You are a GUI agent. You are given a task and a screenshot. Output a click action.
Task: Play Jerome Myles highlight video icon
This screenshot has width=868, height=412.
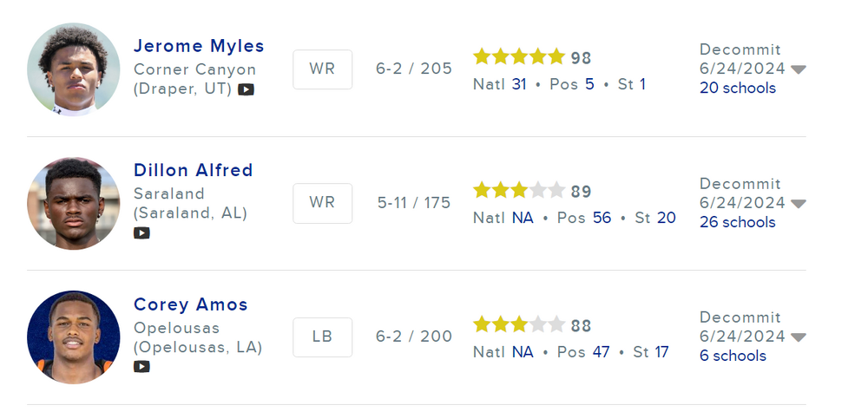pos(246,89)
